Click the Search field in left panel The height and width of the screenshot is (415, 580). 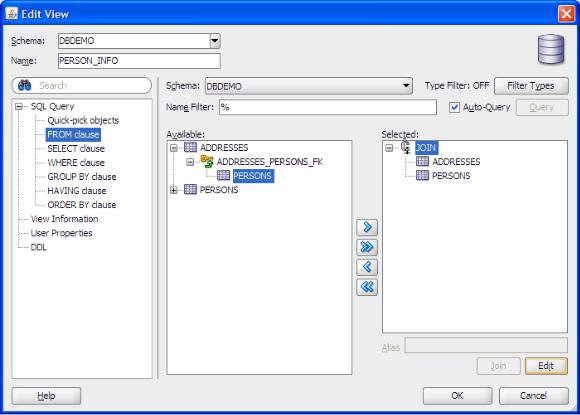(82, 85)
